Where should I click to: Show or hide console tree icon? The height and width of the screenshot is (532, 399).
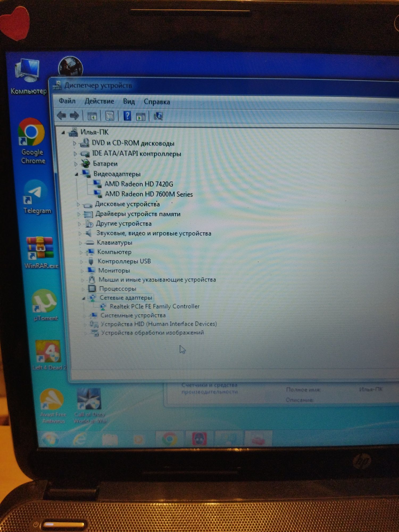tap(92, 116)
